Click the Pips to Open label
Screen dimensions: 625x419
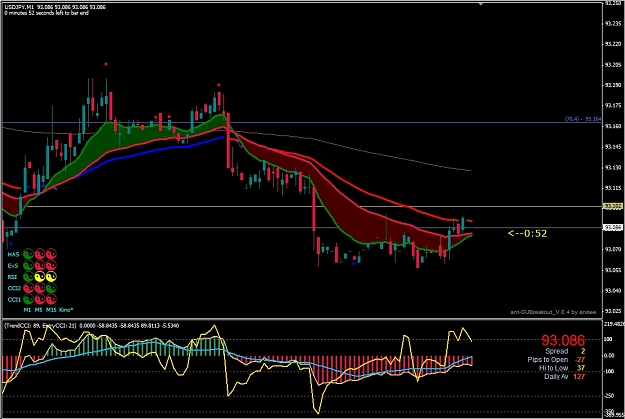click(547, 360)
